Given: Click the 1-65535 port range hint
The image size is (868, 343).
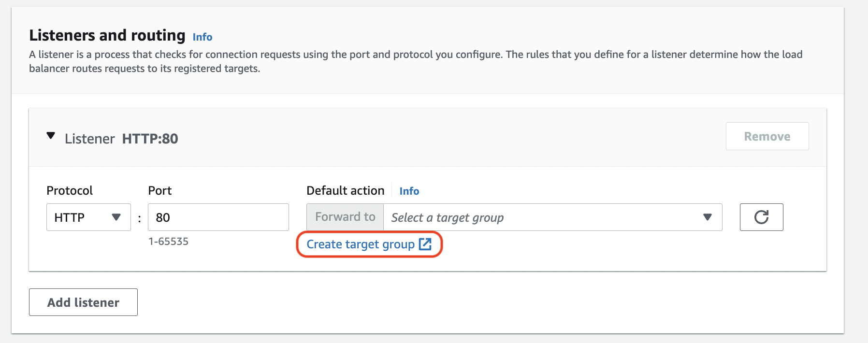Looking at the screenshot, I should coord(168,242).
